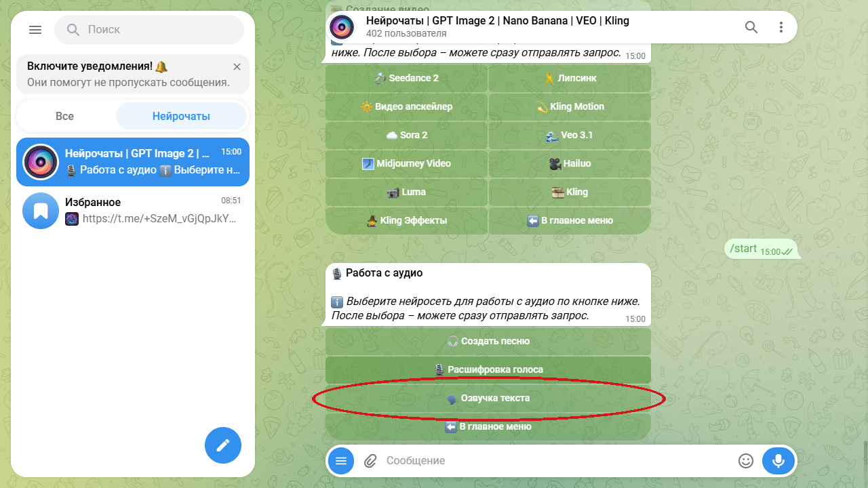Open the three-dot chat options menu

[781, 27]
